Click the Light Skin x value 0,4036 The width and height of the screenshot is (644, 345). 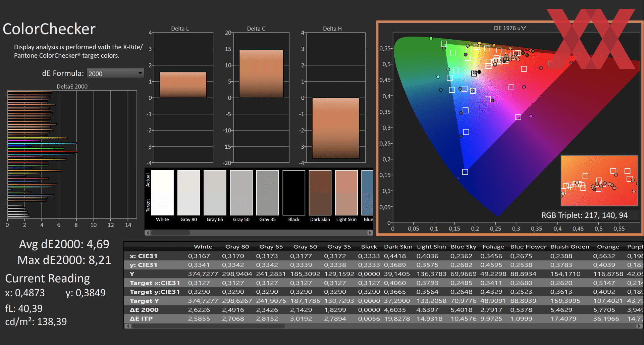(x=427, y=256)
